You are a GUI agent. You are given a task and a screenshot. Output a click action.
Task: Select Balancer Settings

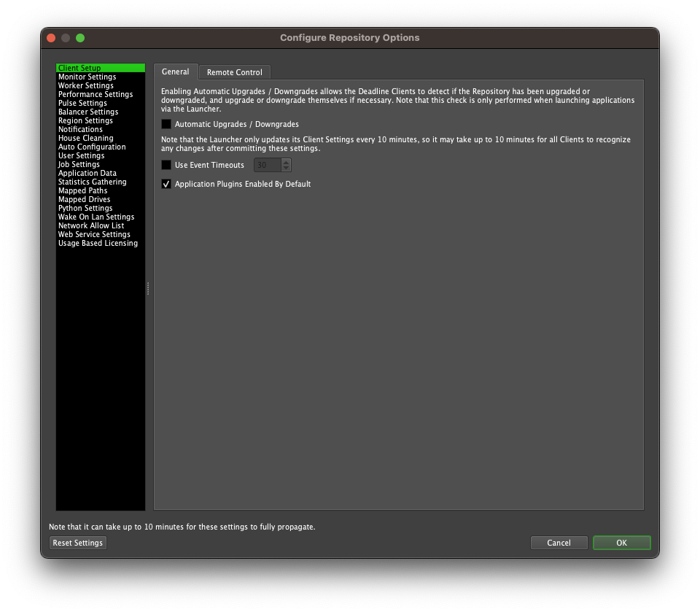101,112
